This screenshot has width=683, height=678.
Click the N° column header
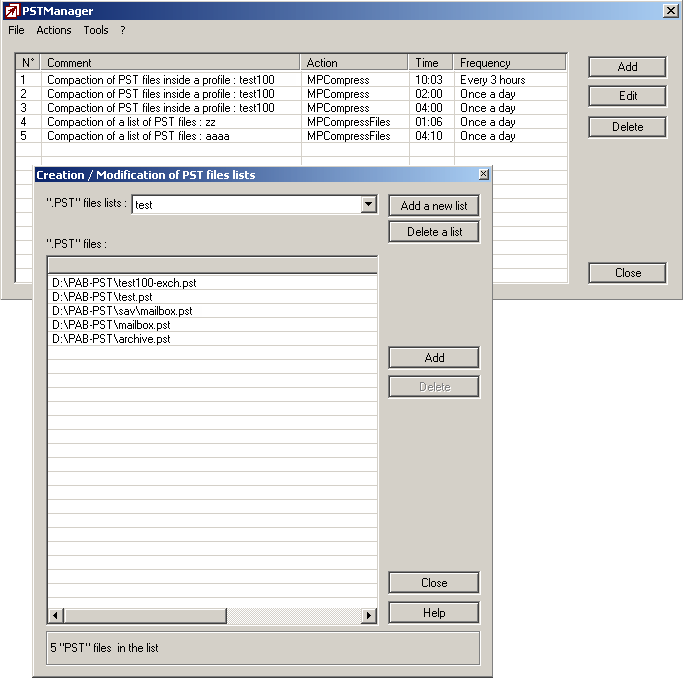[28, 63]
